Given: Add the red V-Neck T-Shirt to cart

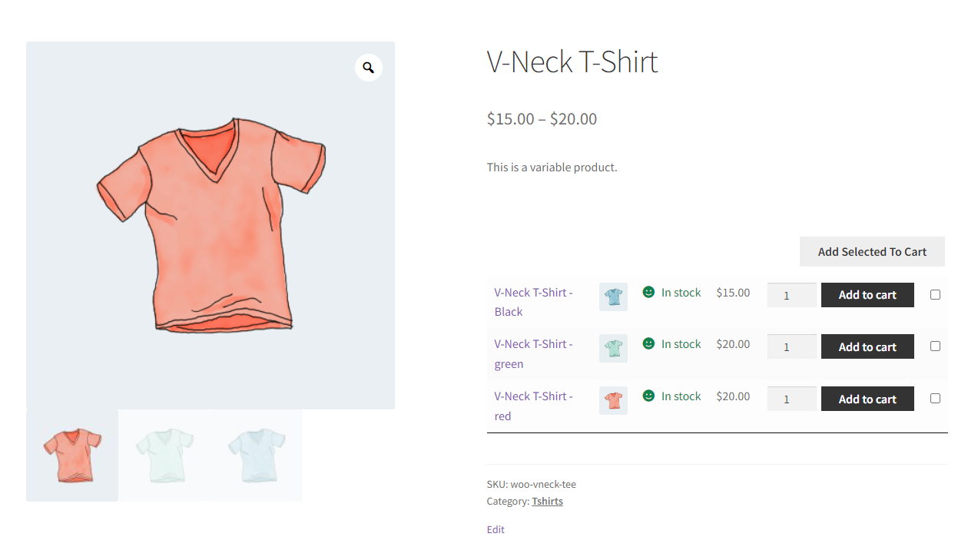Looking at the screenshot, I should point(867,399).
